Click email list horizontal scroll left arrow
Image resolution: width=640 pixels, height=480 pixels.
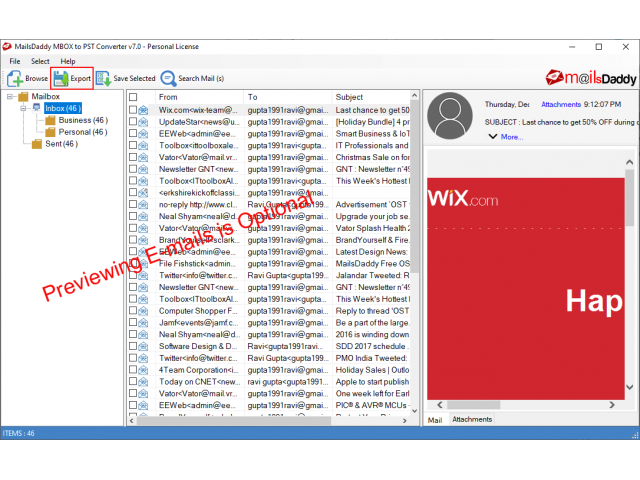131,420
